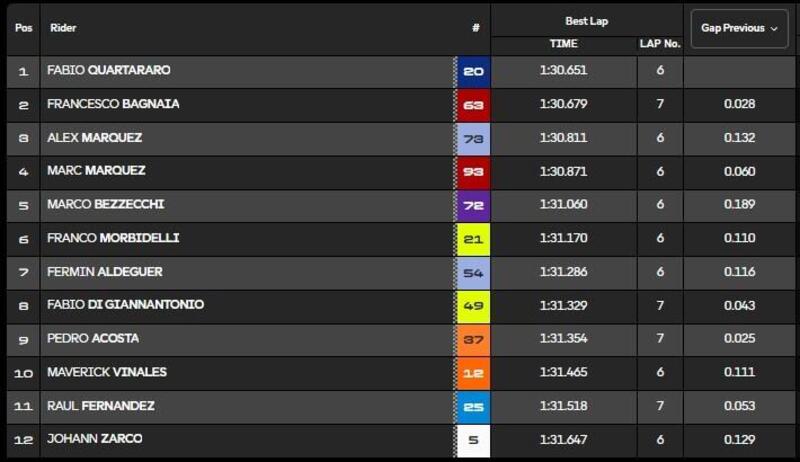Select rider Fabio Quartararo
The height and width of the screenshot is (462, 800).
[109, 71]
